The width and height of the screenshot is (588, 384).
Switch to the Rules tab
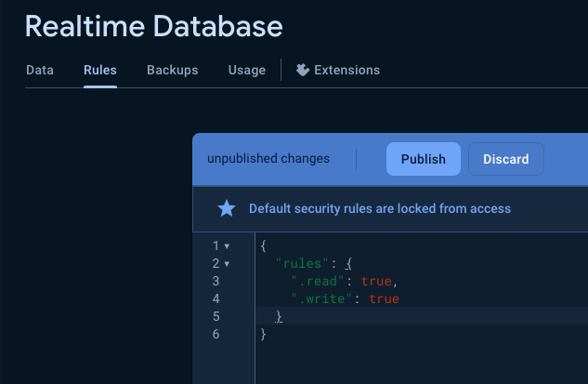click(100, 70)
